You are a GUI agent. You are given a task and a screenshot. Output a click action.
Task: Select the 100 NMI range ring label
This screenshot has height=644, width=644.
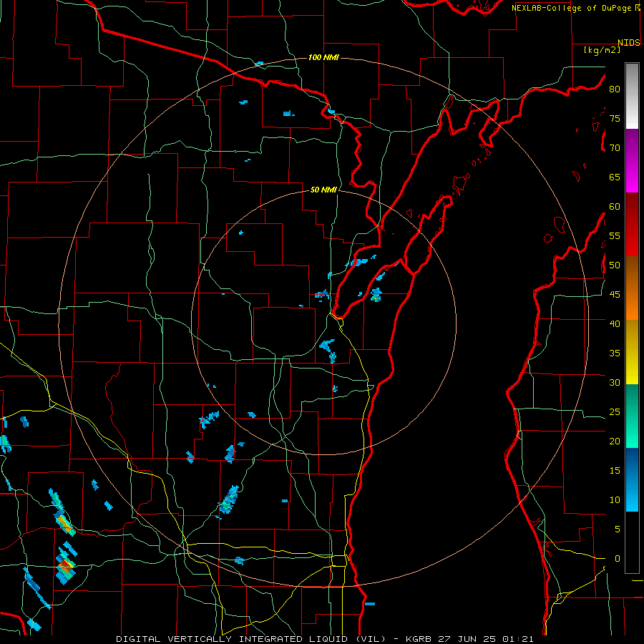click(323, 57)
